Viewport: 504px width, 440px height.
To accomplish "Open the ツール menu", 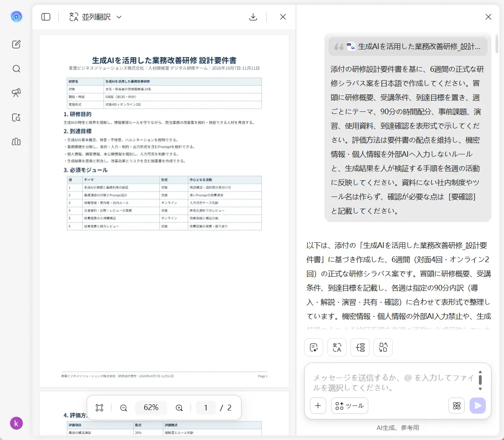I will pos(350,406).
